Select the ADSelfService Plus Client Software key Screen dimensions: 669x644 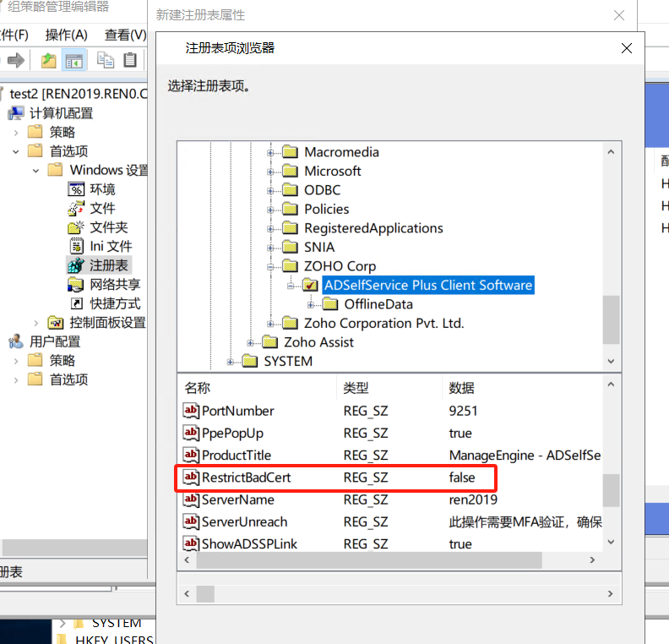tap(428, 286)
